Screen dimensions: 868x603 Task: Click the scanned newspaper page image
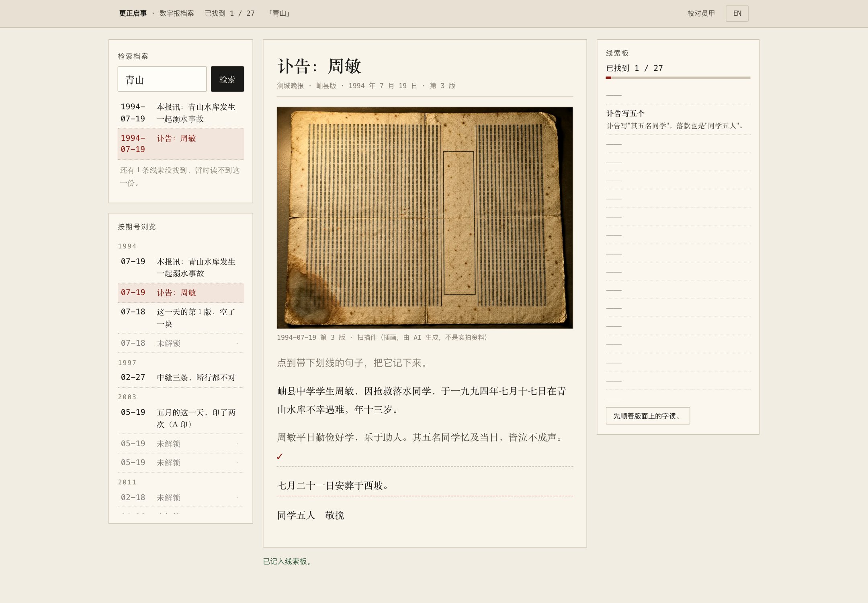point(425,218)
